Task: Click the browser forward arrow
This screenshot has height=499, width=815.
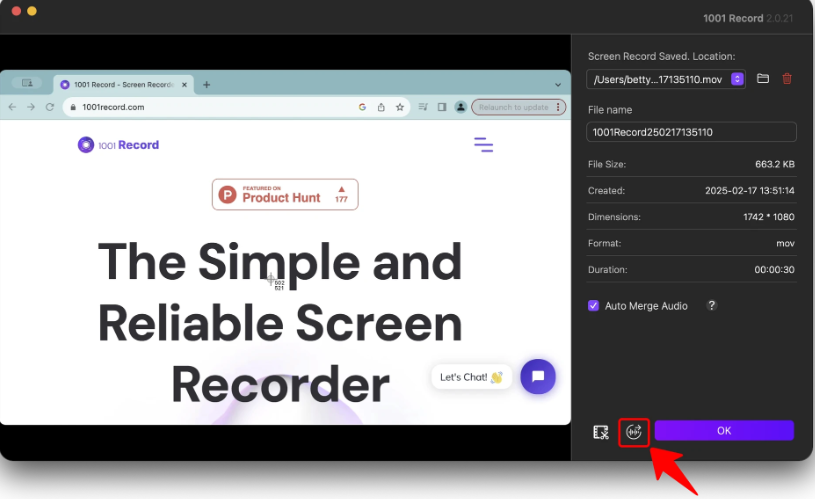Action: click(x=31, y=107)
